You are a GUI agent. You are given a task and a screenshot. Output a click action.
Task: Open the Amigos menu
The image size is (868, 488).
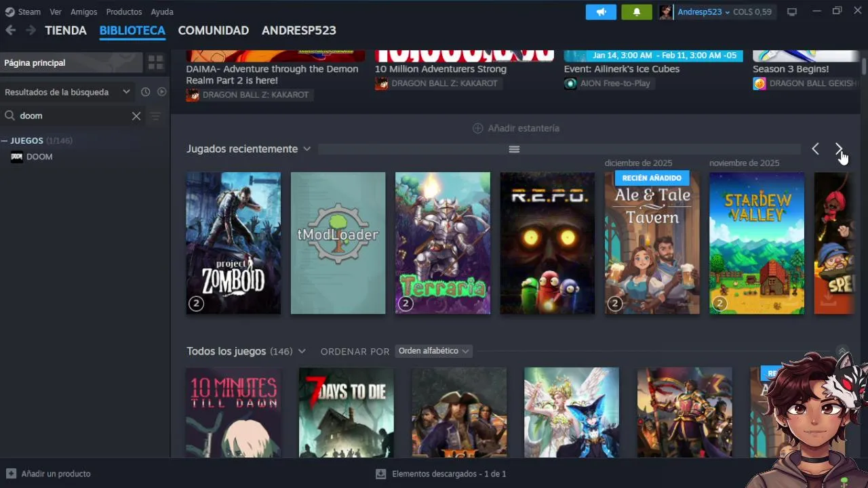[x=84, y=12]
